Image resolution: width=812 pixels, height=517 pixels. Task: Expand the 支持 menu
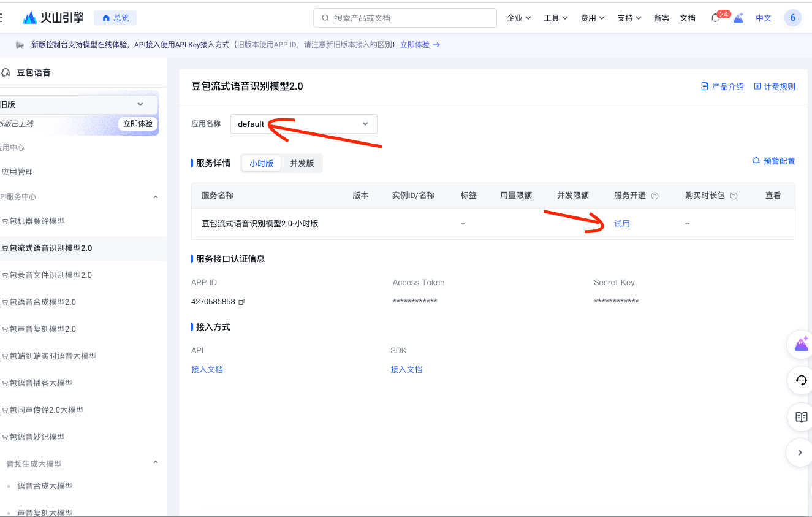pyautogui.click(x=629, y=18)
